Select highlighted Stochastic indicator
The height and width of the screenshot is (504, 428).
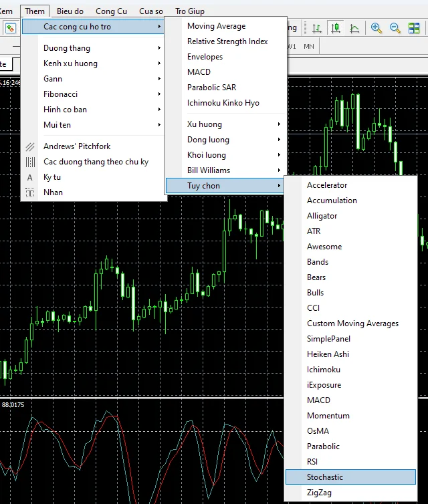tap(350, 477)
